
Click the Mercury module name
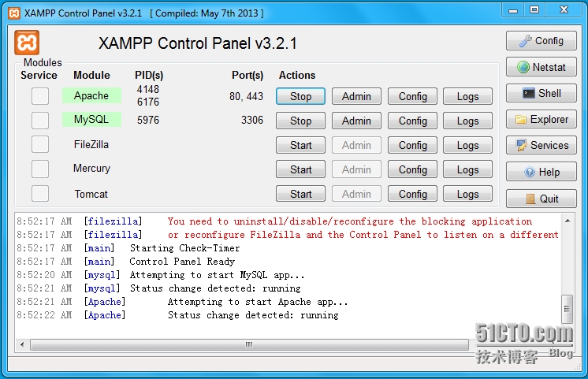tap(91, 169)
